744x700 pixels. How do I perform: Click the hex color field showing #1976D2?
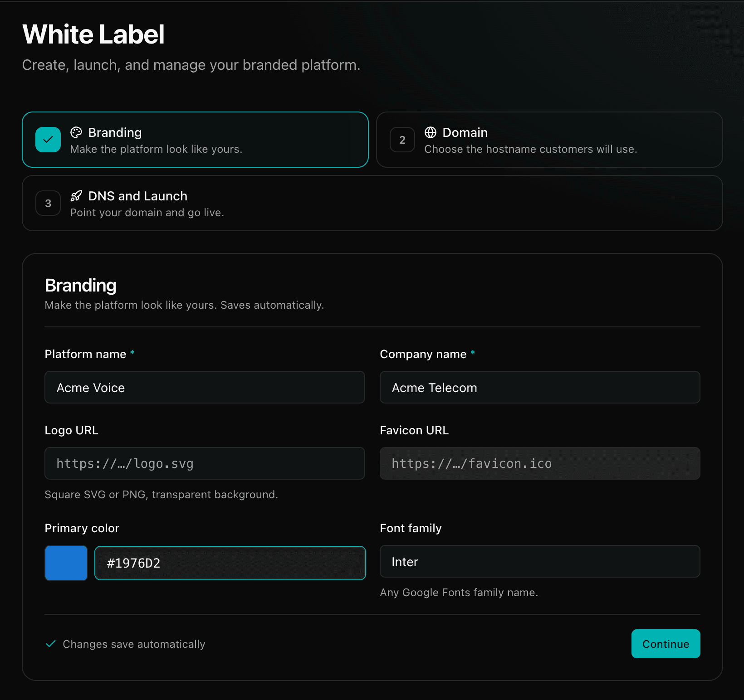click(230, 563)
